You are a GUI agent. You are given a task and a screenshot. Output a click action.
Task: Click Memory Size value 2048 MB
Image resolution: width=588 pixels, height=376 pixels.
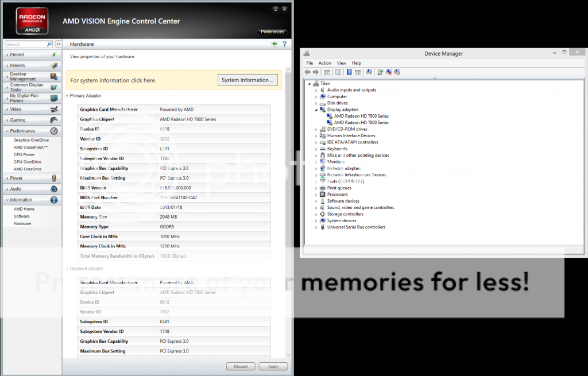[x=168, y=217]
